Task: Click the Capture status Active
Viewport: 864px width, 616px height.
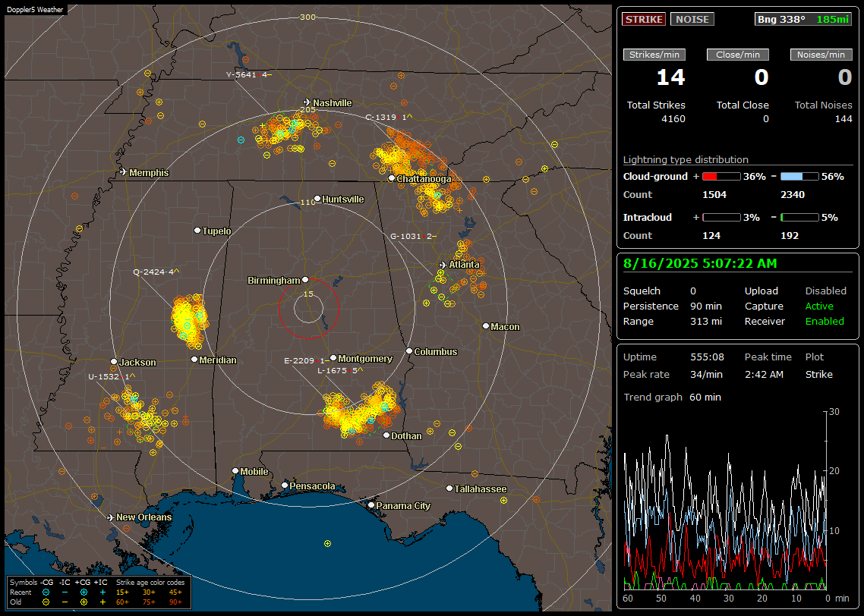Action: tap(819, 306)
